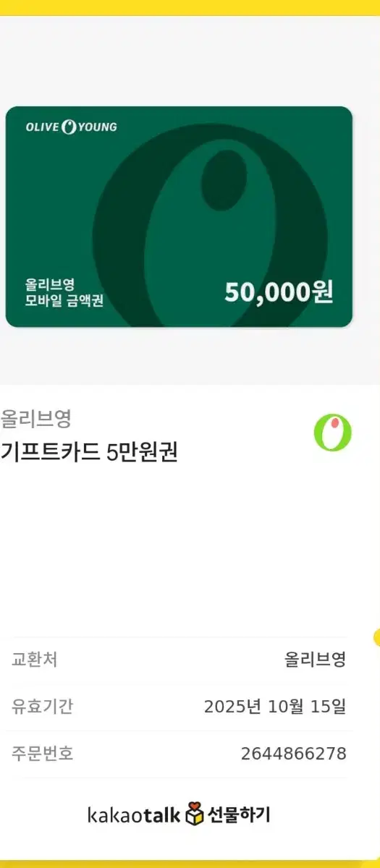Open the Olive Young 50,000원 gift card image
This screenshot has width=380, height=868.
[x=179, y=217]
